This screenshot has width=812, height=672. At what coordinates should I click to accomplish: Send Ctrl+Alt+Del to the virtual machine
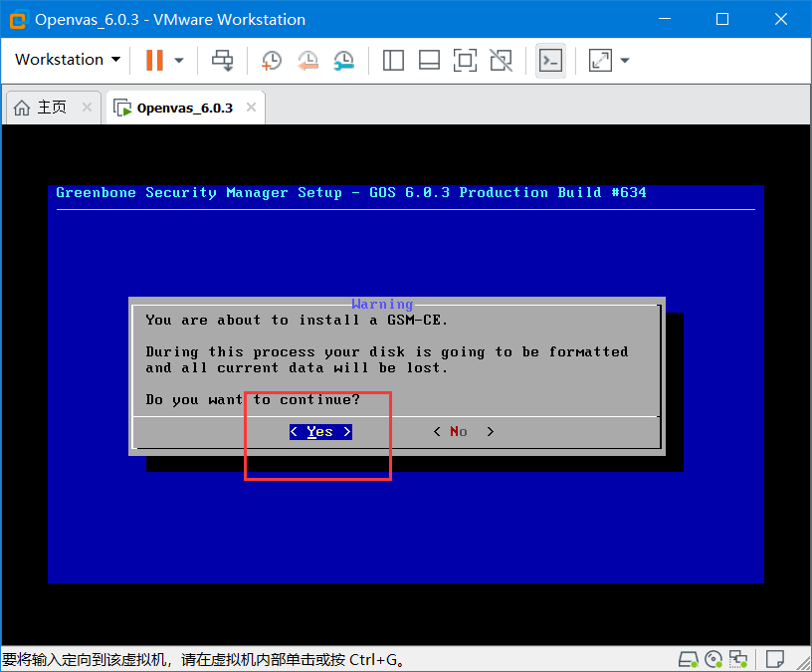(223, 60)
